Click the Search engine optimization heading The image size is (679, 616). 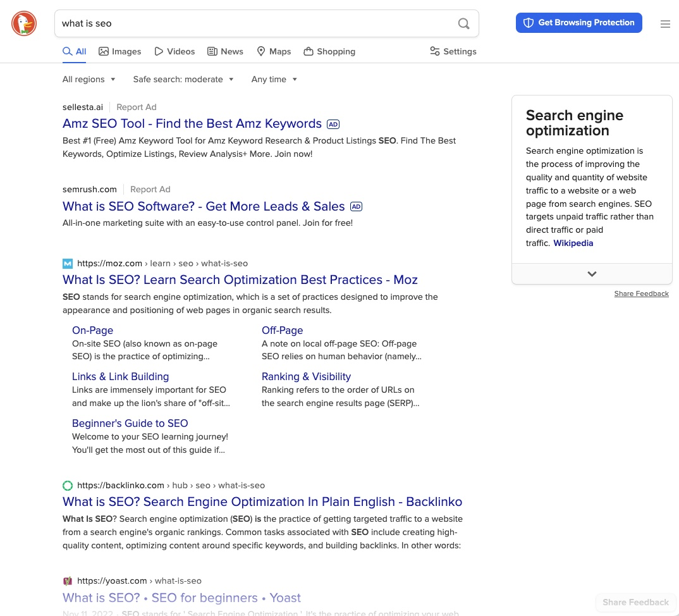574,123
